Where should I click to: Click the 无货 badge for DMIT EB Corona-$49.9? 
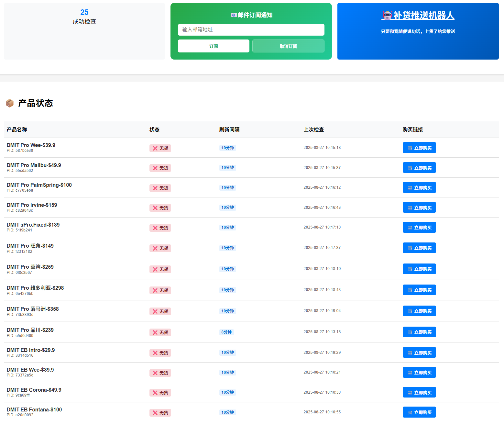[160, 393]
